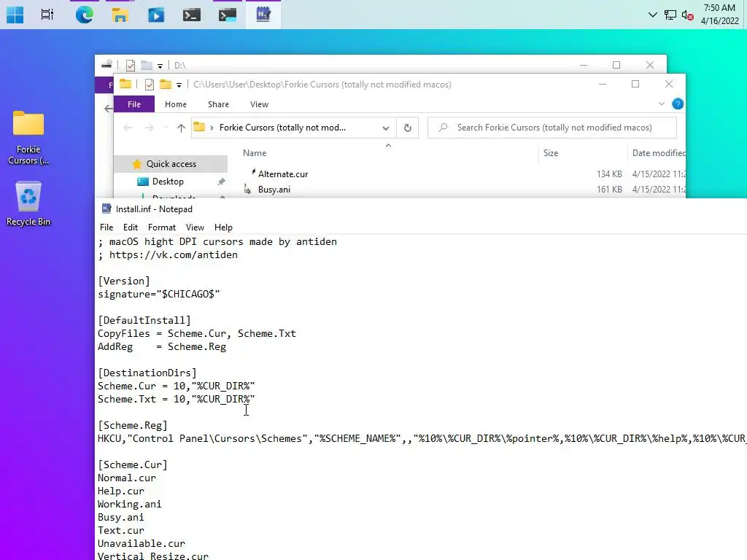Image resolution: width=747 pixels, height=560 pixels.
Task: Select Desktop in navigation pane
Action: [x=168, y=182]
